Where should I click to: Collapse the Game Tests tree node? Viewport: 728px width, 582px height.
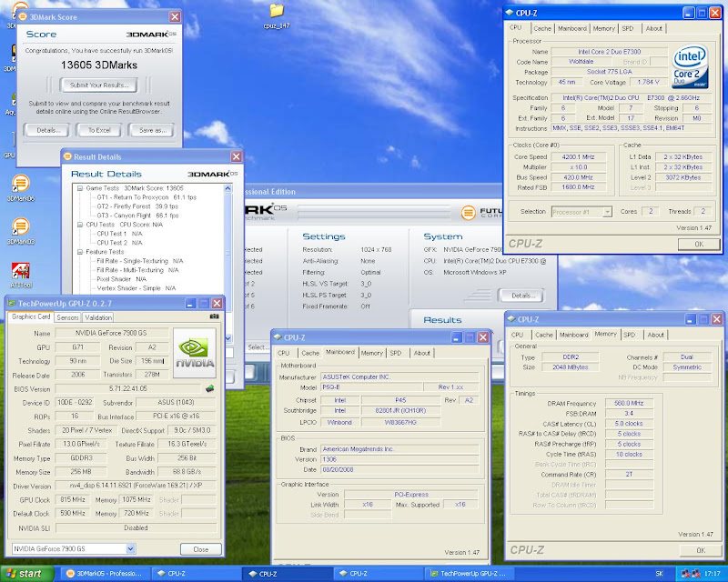coord(79,187)
